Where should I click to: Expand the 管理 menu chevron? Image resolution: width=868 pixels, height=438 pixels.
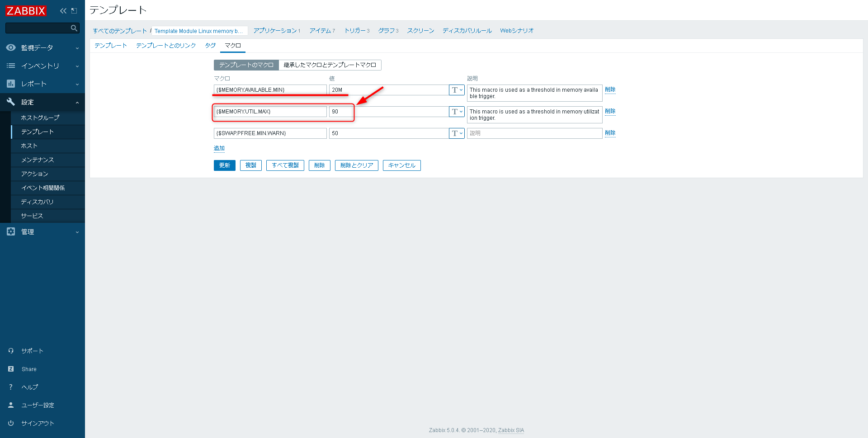[x=77, y=232]
